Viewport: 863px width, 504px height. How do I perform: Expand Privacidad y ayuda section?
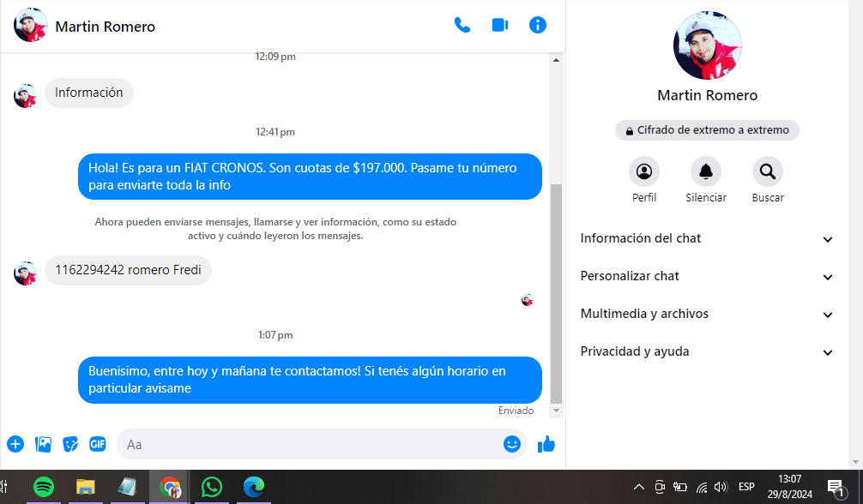[x=707, y=351]
